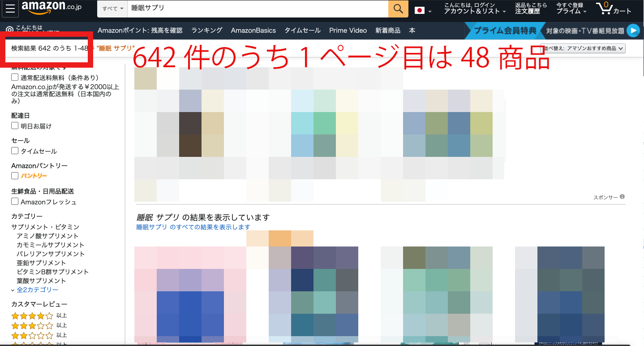
Task: Select カモミールサプリメント category
Action: (x=51, y=245)
